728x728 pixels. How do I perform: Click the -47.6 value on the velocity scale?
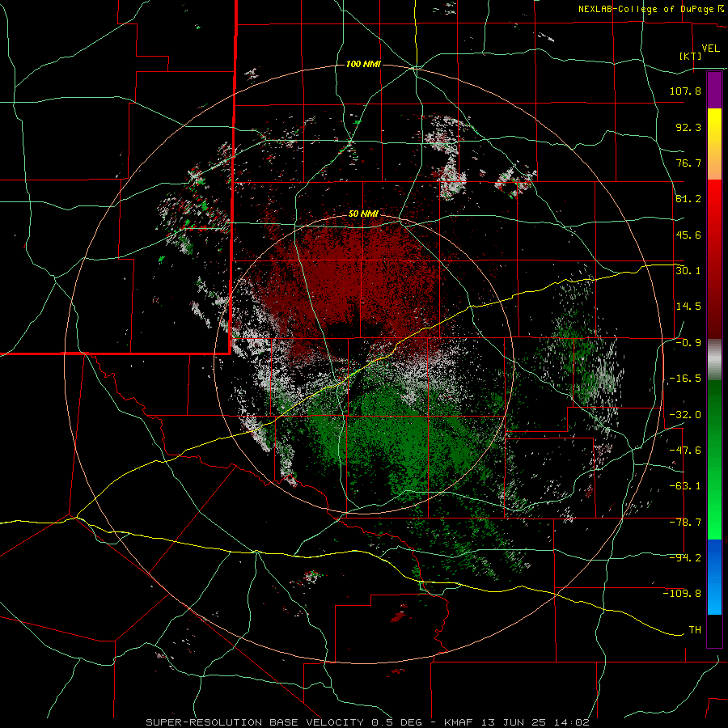(x=685, y=451)
